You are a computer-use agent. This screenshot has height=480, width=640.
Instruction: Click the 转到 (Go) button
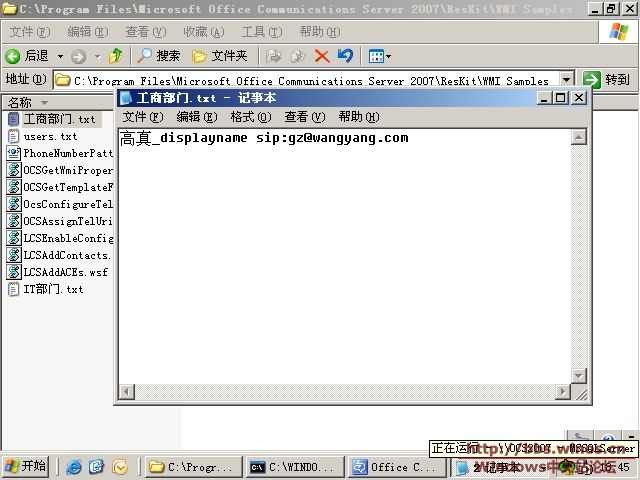point(607,80)
